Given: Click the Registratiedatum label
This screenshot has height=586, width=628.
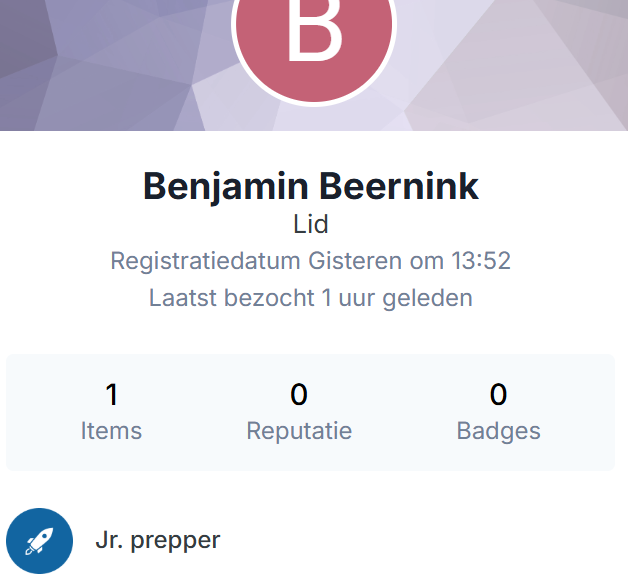Looking at the screenshot, I should [205, 261].
